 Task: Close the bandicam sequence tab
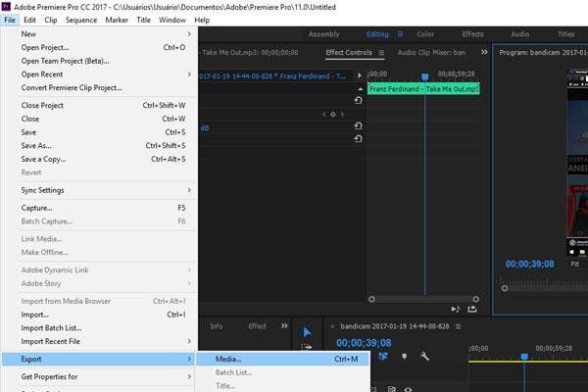coord(332,326)
